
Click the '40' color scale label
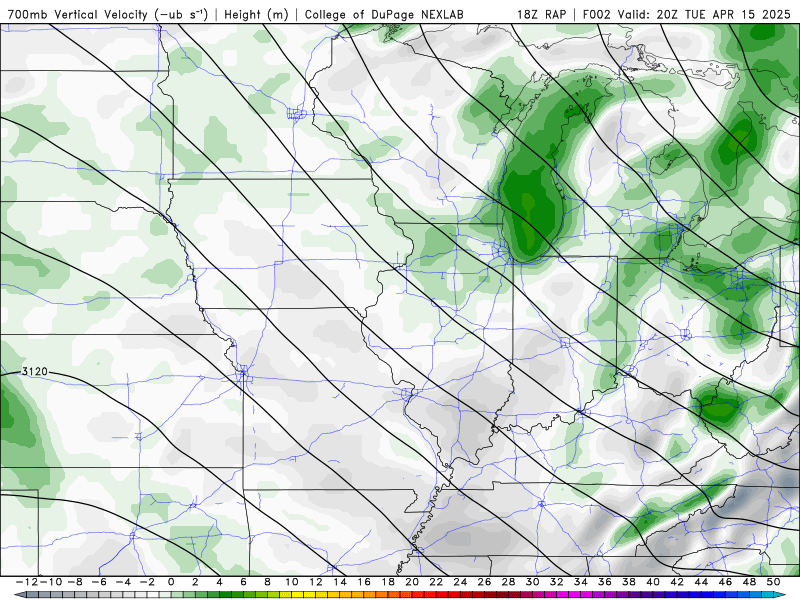653,582
